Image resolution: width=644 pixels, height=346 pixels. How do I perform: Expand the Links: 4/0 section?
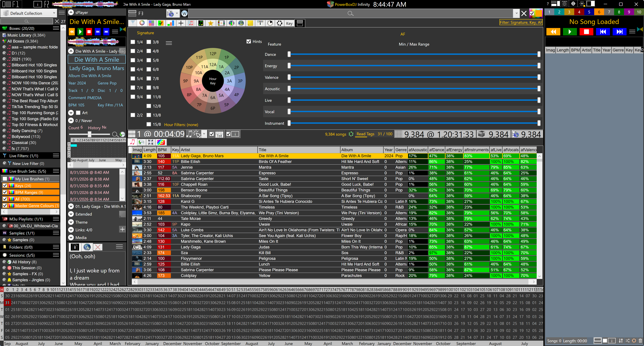tap(71, 230)
